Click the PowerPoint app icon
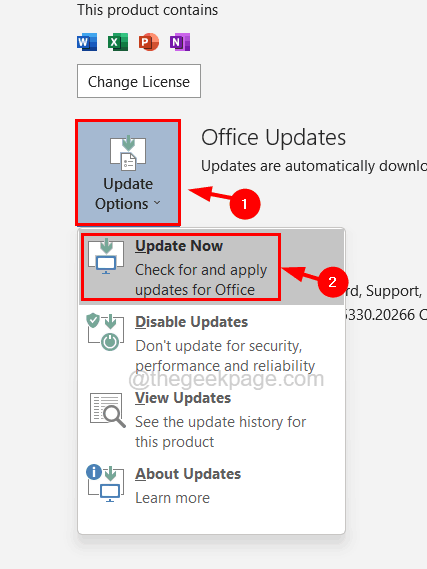 149,42
